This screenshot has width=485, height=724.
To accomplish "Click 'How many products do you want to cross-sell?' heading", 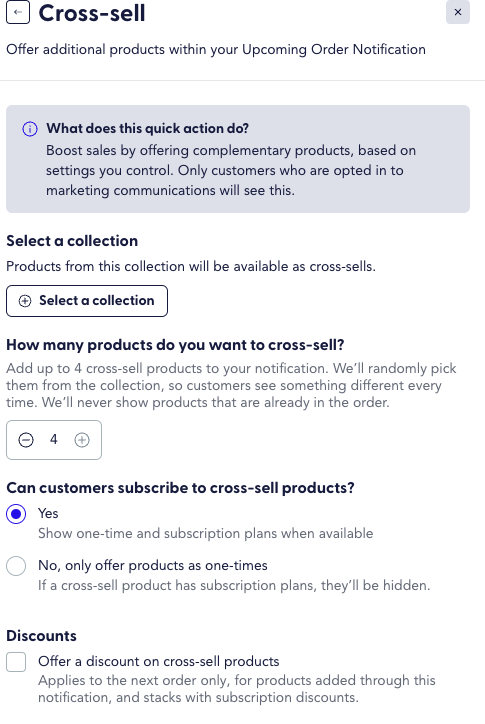I will (x=176, y=345).
